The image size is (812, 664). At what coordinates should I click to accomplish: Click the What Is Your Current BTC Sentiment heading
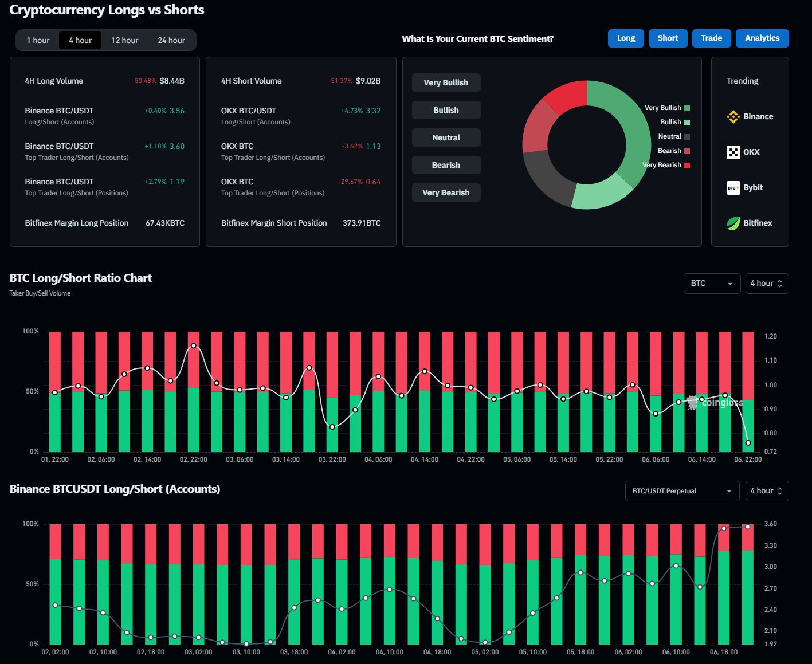477,39
